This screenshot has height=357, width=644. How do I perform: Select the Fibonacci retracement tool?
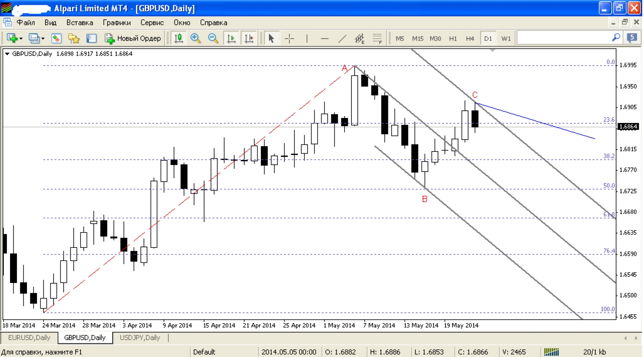[377, 38]
